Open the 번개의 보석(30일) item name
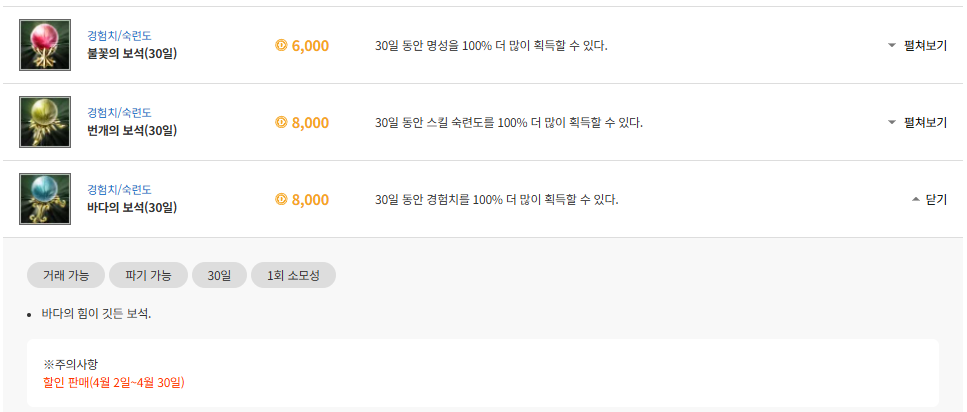This screenshot has width=967, height=412. (132, 131)
